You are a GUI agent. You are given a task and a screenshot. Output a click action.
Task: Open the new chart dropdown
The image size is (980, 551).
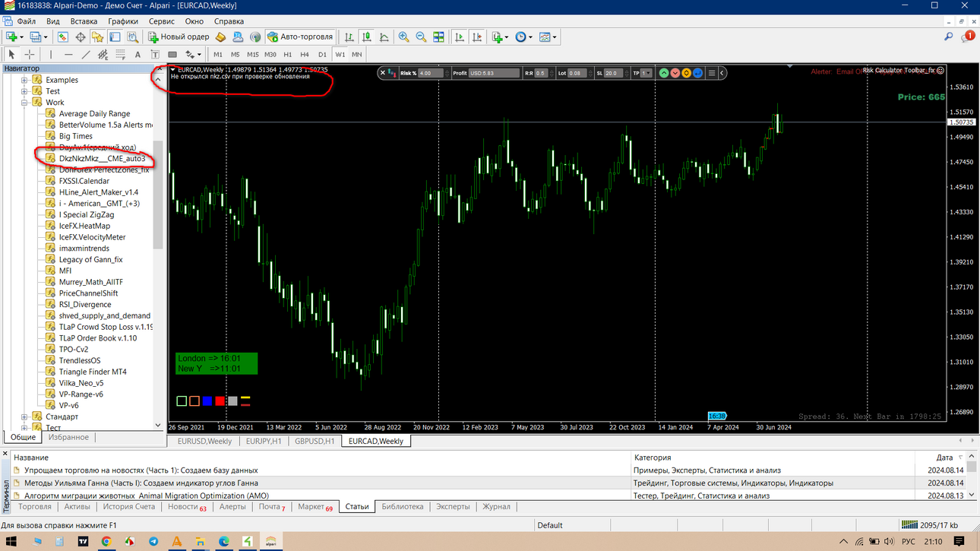(15, 36)
